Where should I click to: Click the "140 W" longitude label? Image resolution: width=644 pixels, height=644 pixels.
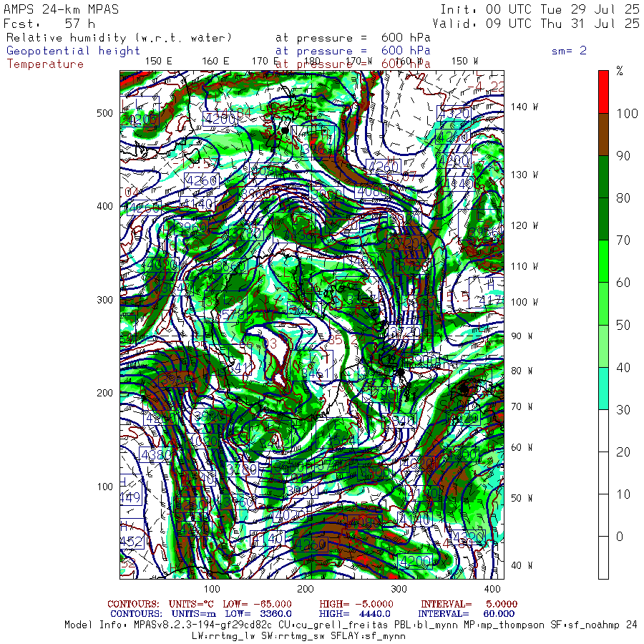click(x=525, y=107)
